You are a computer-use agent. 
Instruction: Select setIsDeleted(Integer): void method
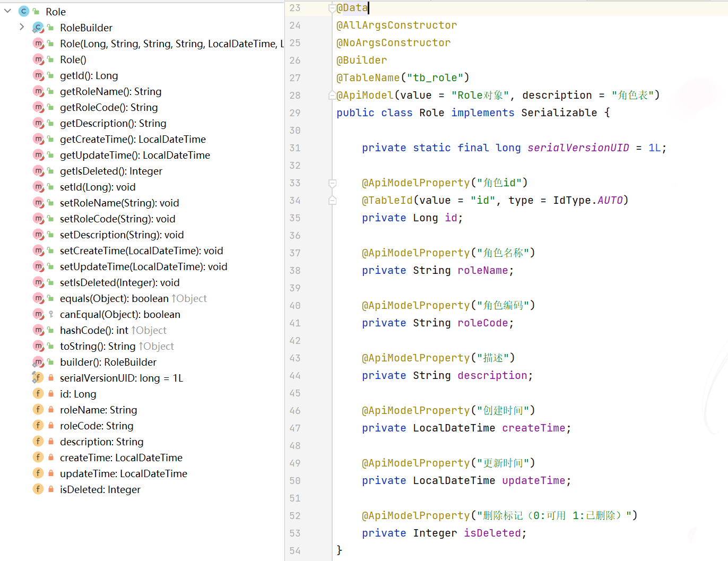(120, 282)
